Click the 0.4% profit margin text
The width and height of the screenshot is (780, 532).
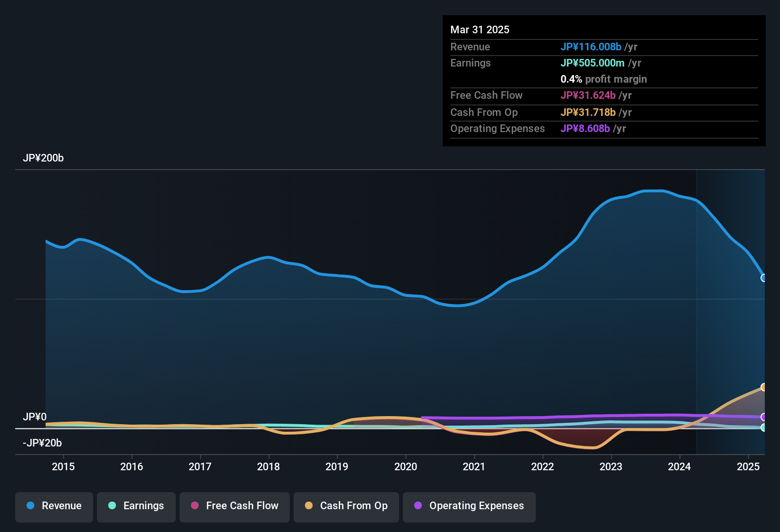tap(604, 79)
